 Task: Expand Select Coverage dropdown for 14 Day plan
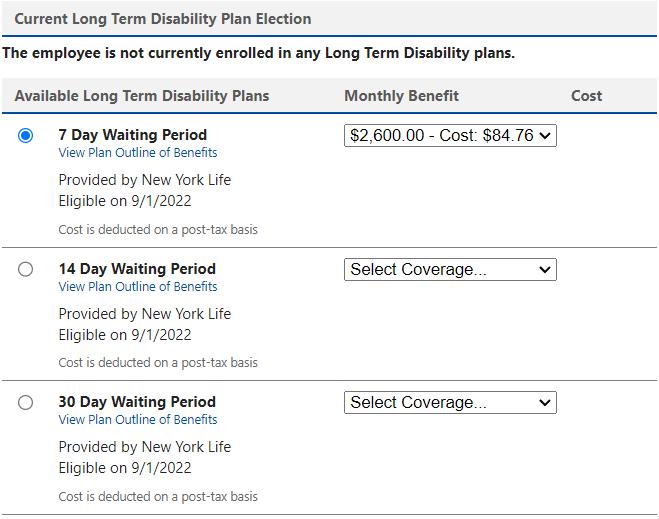tap(450, 269)
